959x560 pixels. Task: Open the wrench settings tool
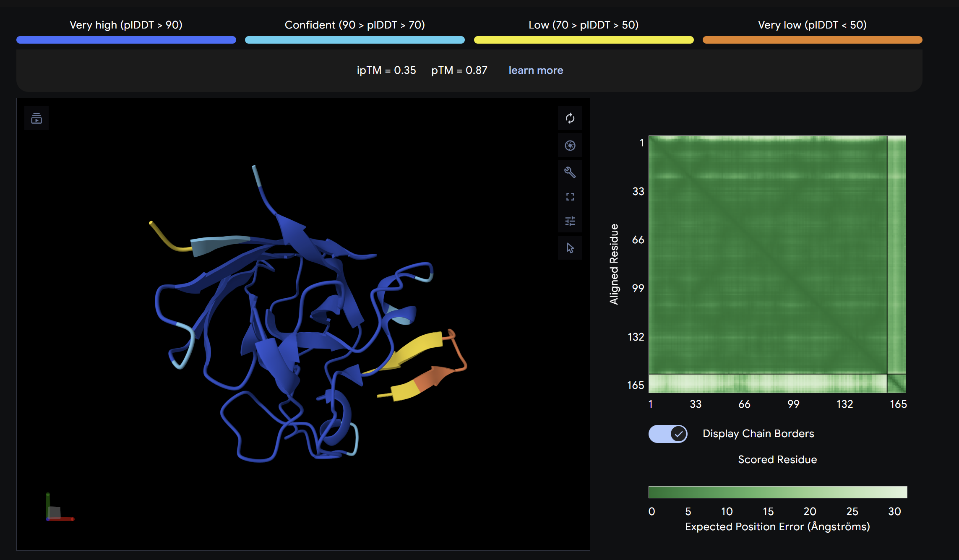coord(570,172)
